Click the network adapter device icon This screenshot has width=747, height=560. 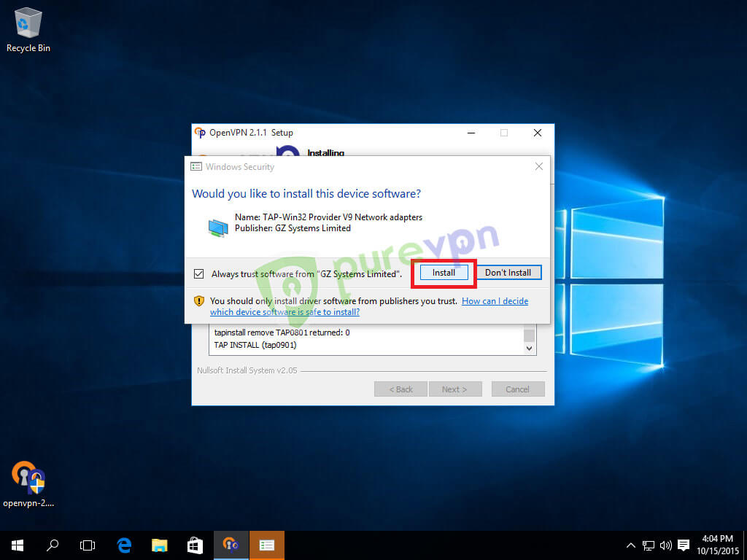click(x=218, y=227)
